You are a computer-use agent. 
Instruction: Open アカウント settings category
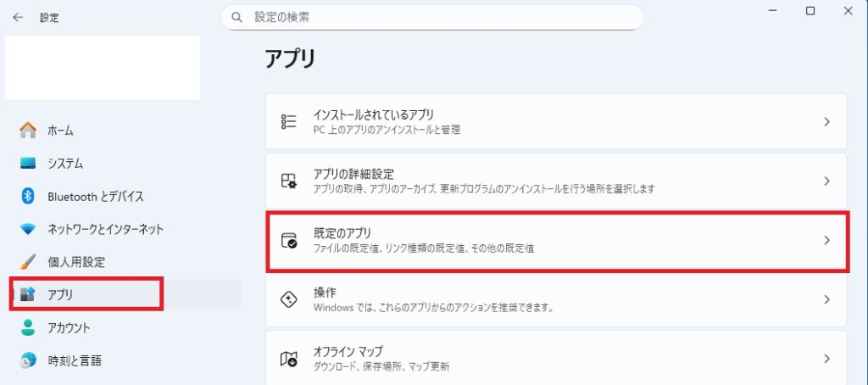coord(68,327)
